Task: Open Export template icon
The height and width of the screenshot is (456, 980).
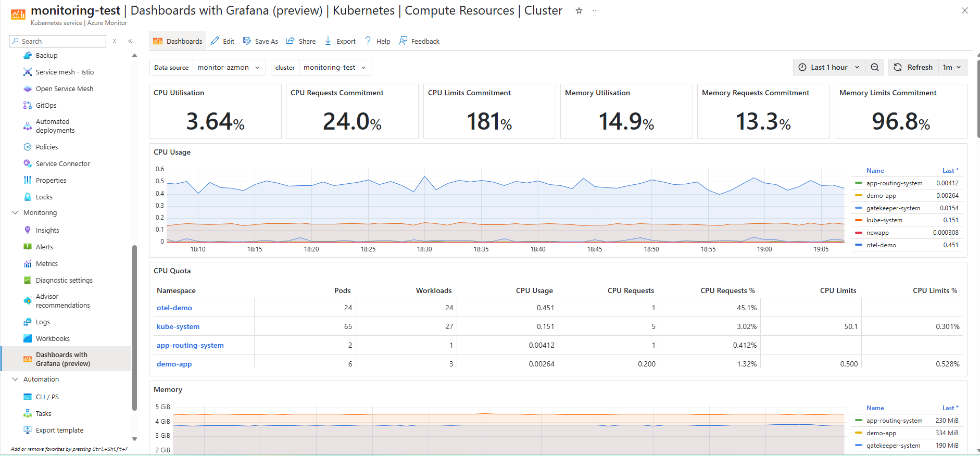Action: pyautogui.click(x=28, y=430)
